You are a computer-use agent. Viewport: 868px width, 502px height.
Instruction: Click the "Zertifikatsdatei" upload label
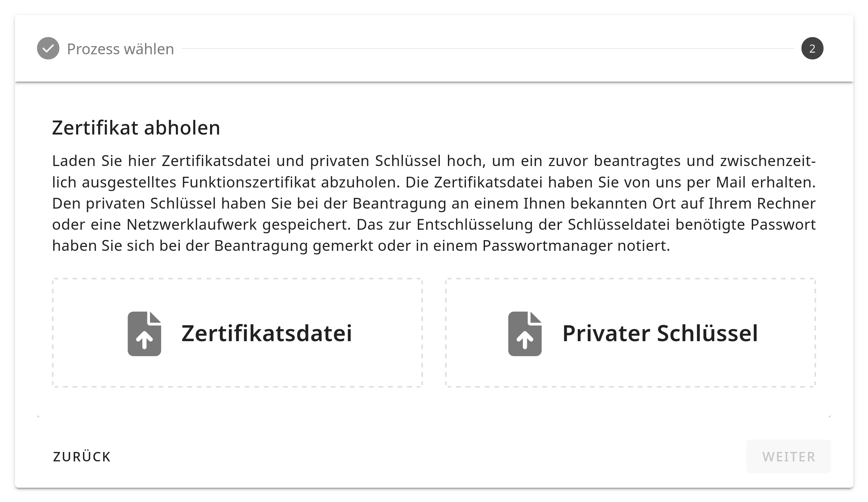267,334
